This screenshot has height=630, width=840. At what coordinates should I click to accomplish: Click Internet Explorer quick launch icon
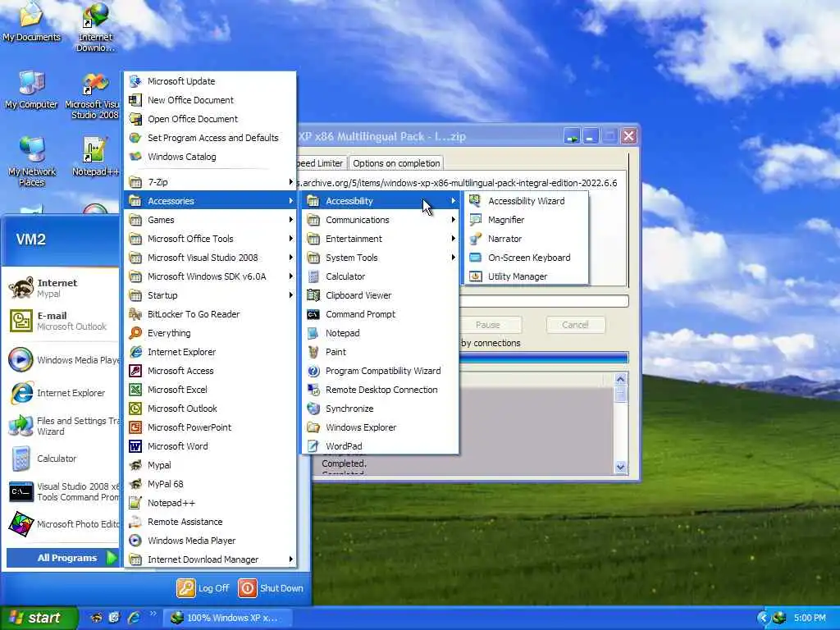(x=134, y=618)
